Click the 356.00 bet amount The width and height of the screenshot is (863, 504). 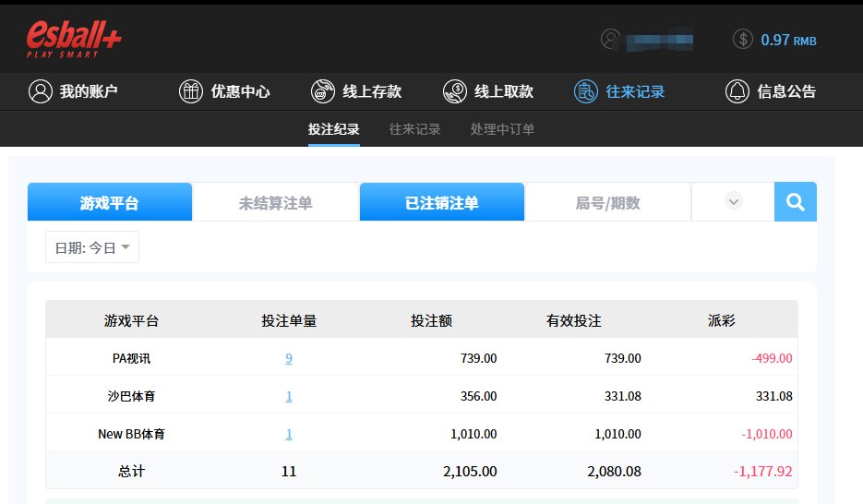tap(478, 396)
